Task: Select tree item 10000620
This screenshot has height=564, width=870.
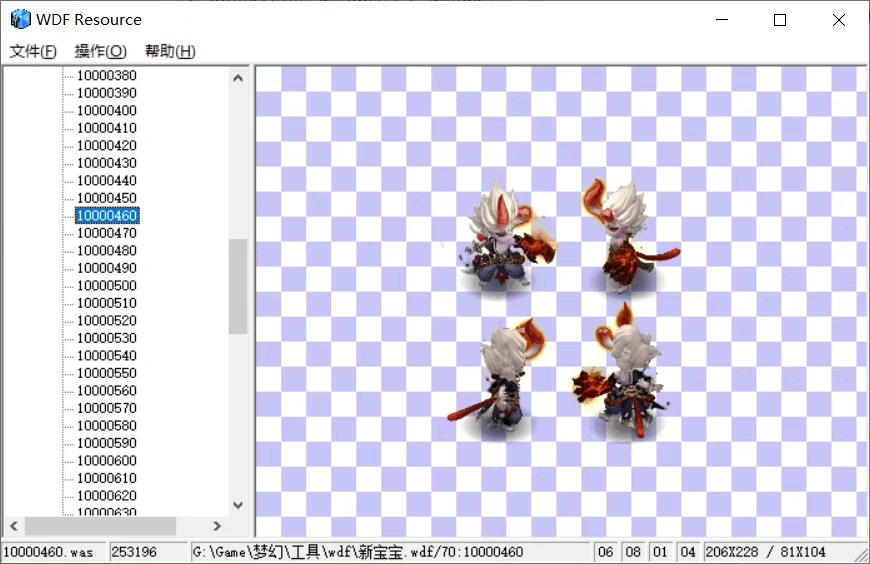Action: point(107,495)
